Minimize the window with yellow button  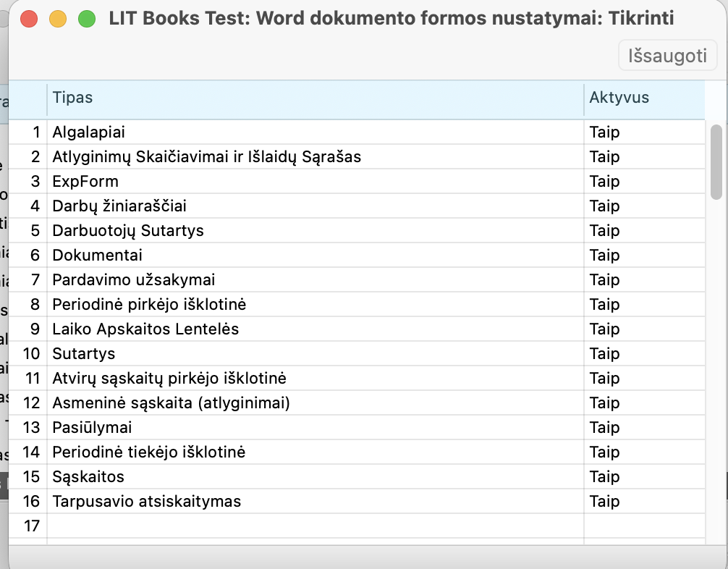tap(58, 19)
